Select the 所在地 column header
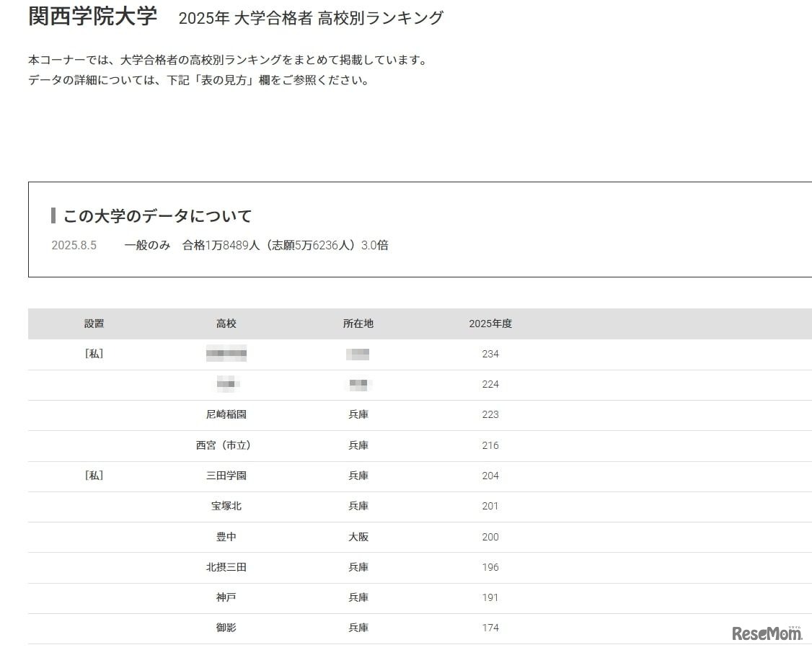The width and height of the screenshot is (812, 650). point(358,324)
